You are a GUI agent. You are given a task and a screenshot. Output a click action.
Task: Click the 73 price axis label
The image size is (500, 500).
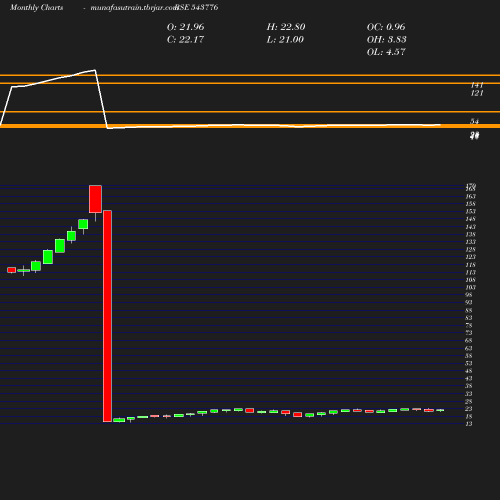coord(469,333)
